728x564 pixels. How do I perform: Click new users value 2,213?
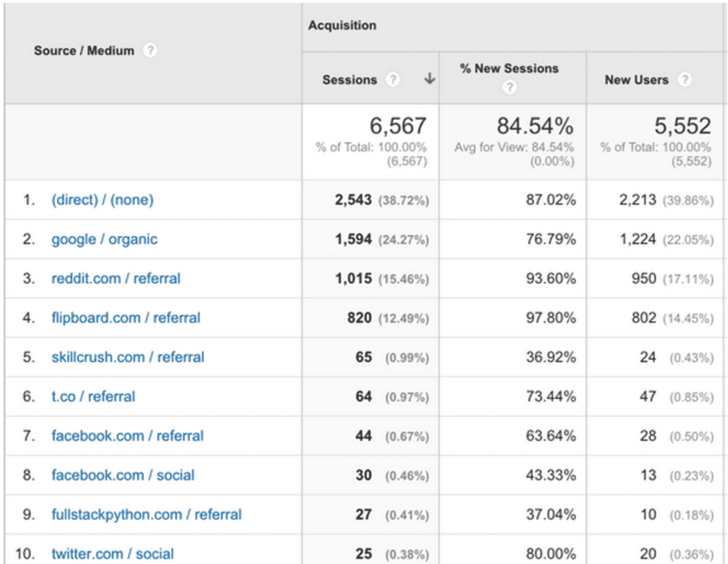(638, 200)
